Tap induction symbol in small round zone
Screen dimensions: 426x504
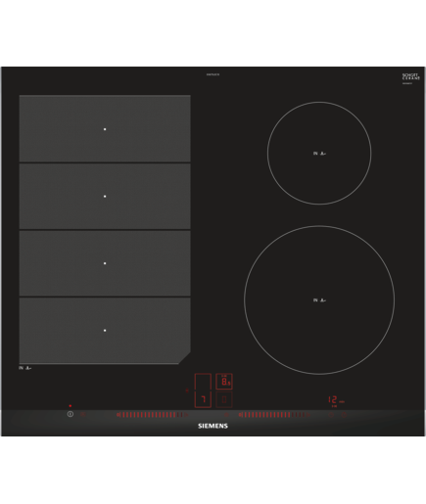pos(319,154)
